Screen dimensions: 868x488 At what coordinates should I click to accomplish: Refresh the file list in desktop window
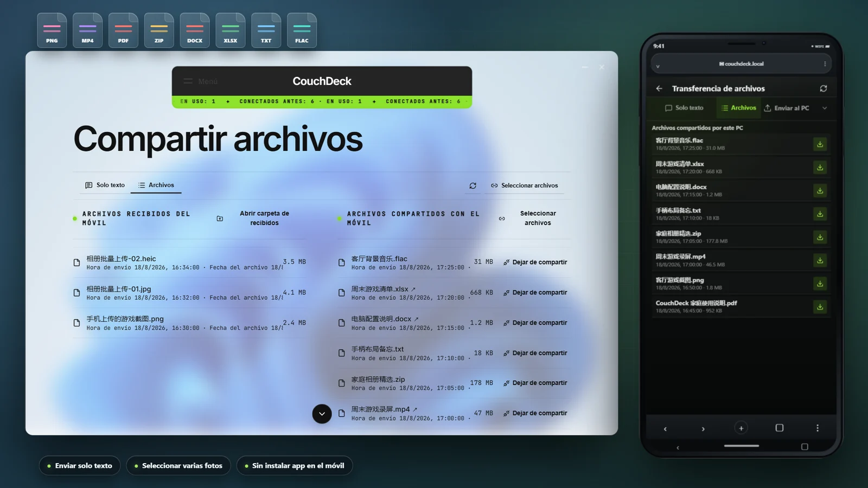coord(473,185)
